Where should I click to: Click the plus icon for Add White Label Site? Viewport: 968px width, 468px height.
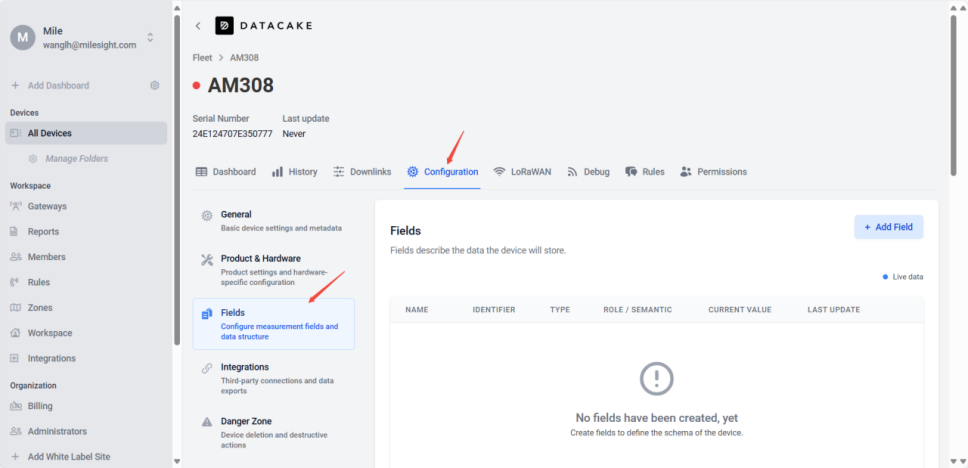click(x=15, y=457)
